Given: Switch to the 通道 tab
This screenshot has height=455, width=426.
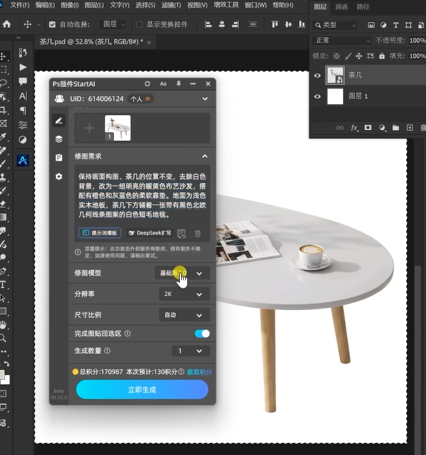Looking at the screenshot, I should 341,7.
